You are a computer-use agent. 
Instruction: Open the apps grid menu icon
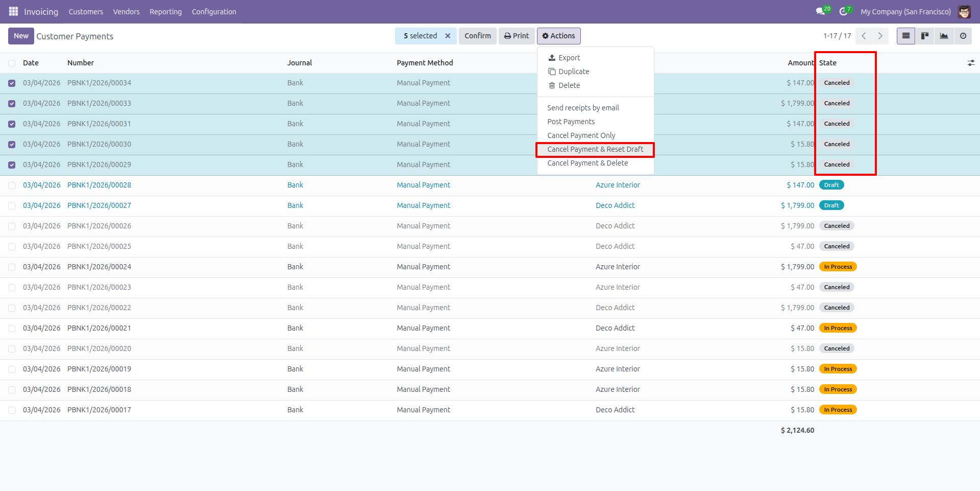tap(13, 11)
